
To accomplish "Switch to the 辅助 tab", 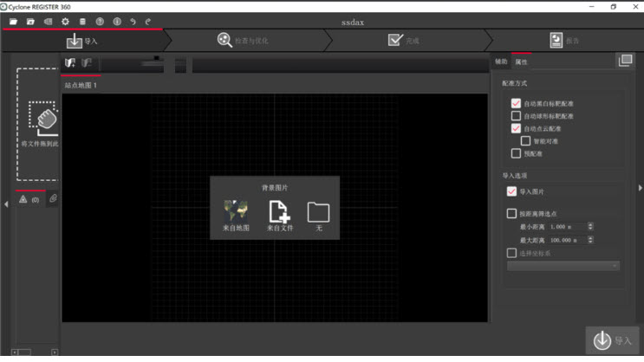I will pos(501,62).
